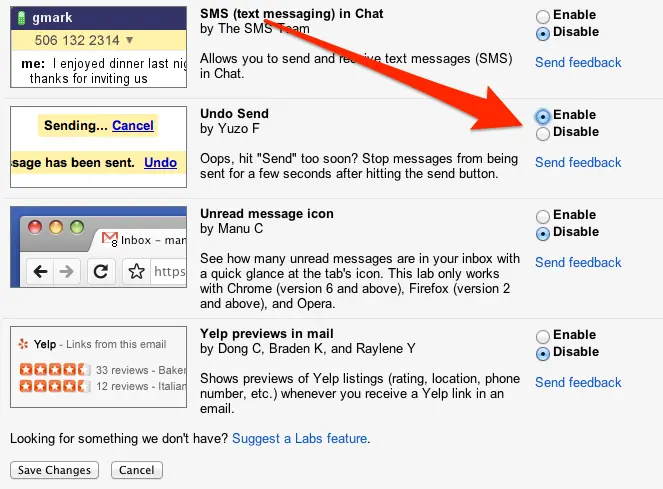Click the Cancel button at bottom
This screenshot has height=489, width=663.
point(137,470)
